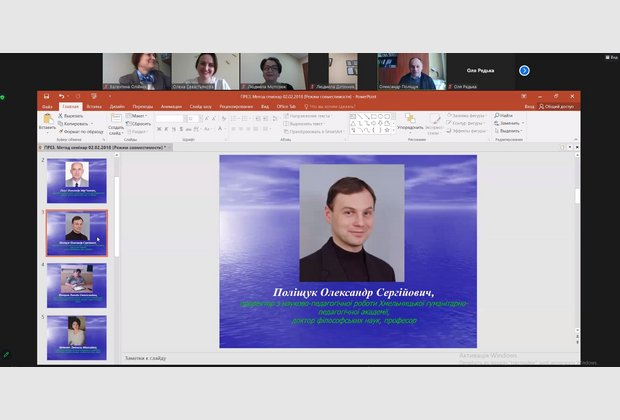The image size is (620, 420).
Task: Select the star shape in shapes gallery
Action: coord(387,130)
